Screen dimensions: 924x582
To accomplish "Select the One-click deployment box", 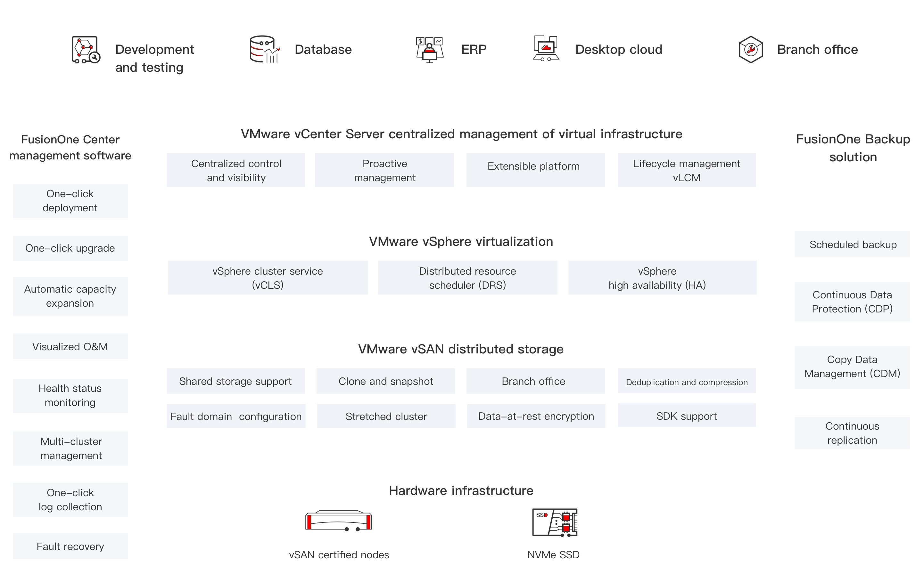I will click(70, 201).
